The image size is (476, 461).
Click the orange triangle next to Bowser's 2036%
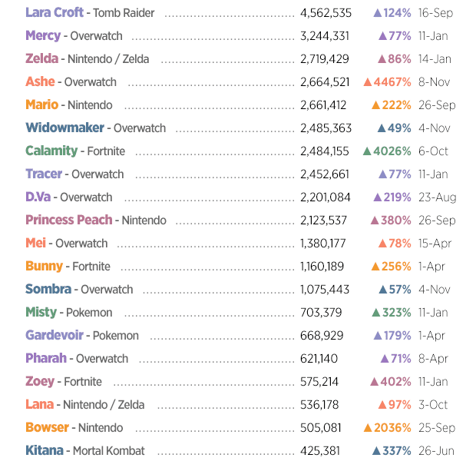368,428
